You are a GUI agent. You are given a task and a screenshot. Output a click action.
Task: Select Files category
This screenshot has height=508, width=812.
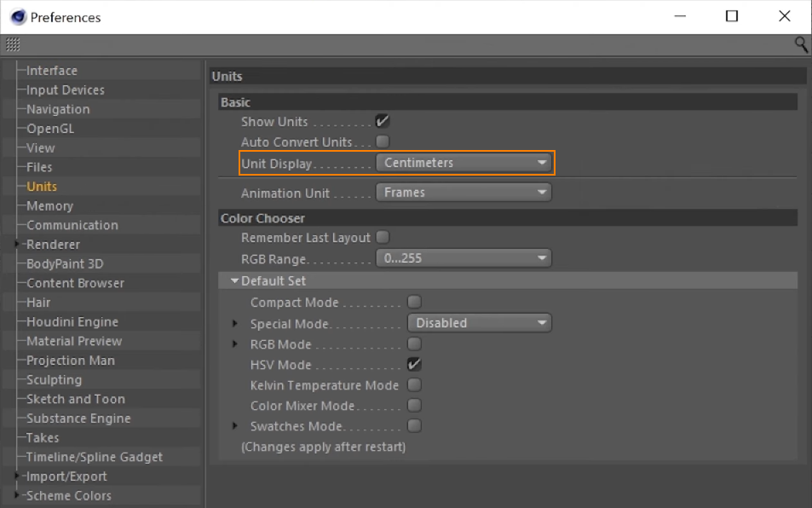point(39,167)
